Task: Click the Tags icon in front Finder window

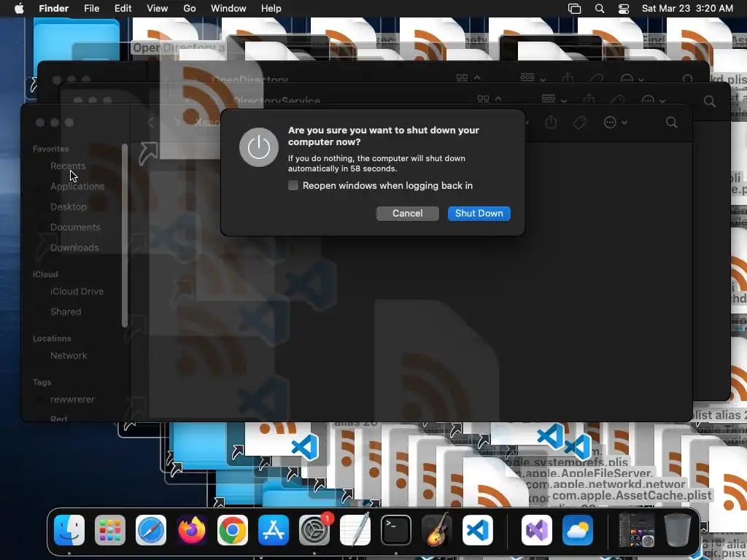Action: point(579,122)
